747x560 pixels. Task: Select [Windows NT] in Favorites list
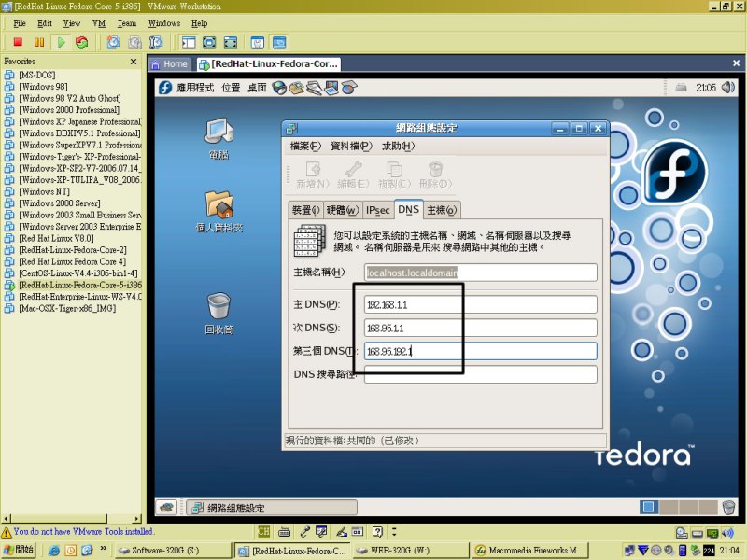tap(44, 191)
